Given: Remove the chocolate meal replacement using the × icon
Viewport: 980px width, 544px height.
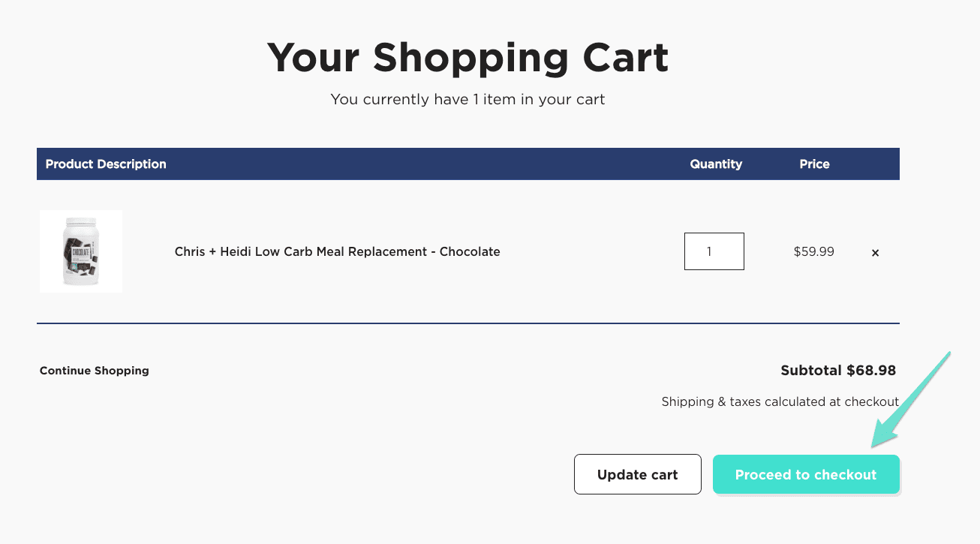Looking at the screenshot, I should [x=875, y=252].
